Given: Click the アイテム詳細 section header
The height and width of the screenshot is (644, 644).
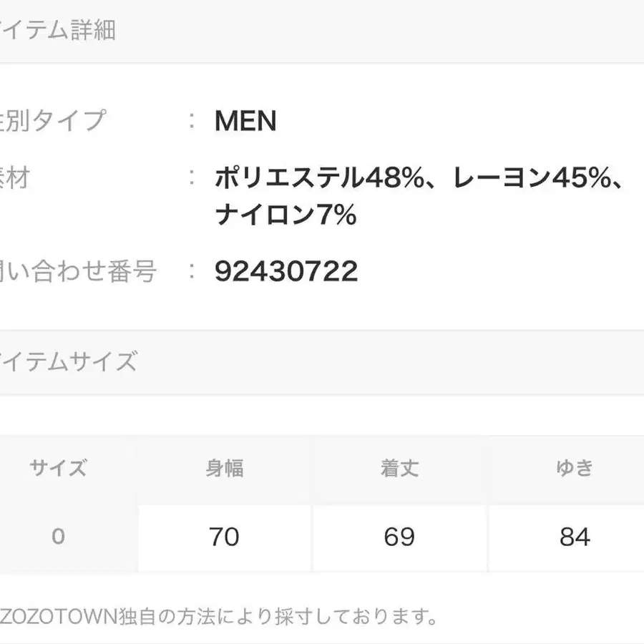Looking at the screenshot, I should (57, 31).
